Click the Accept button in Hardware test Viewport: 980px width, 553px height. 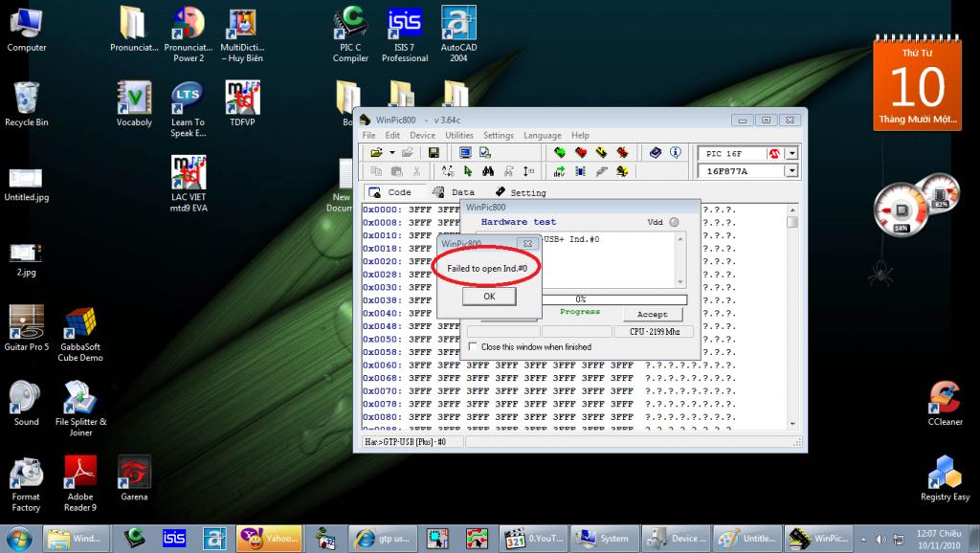click(x=653, y=315)
